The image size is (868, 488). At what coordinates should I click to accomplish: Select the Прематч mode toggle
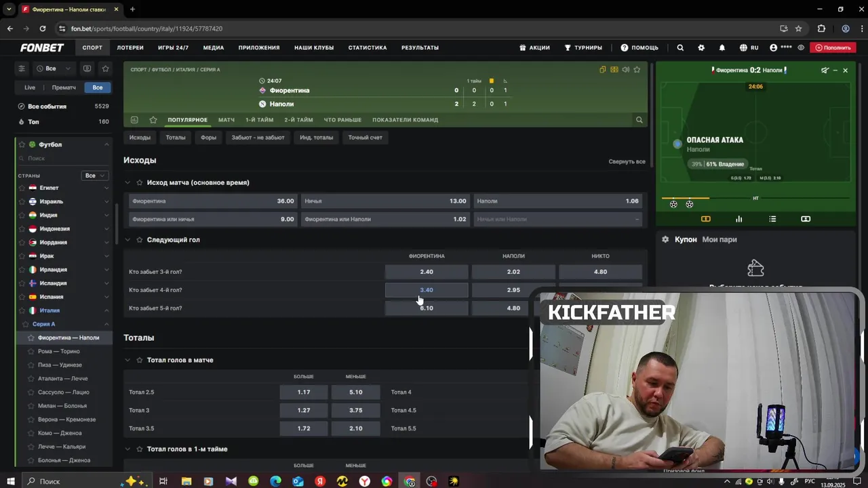click(64, 87)
